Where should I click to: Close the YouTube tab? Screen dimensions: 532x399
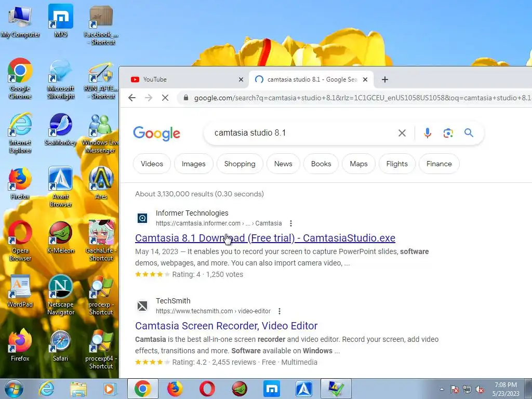tap(241, 79)
